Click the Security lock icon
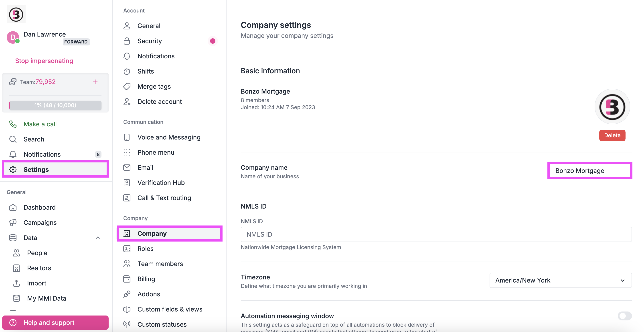The image size is (644, 332). 127,41
